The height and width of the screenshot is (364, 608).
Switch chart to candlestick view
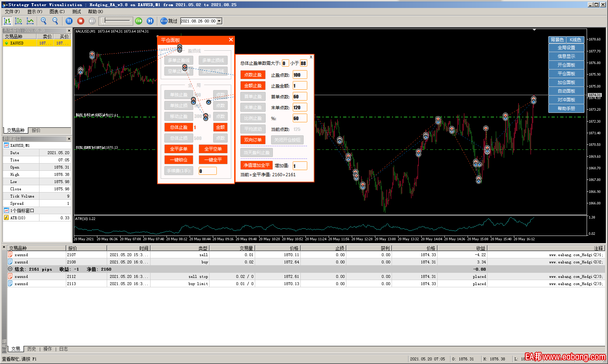click(18, 21)
